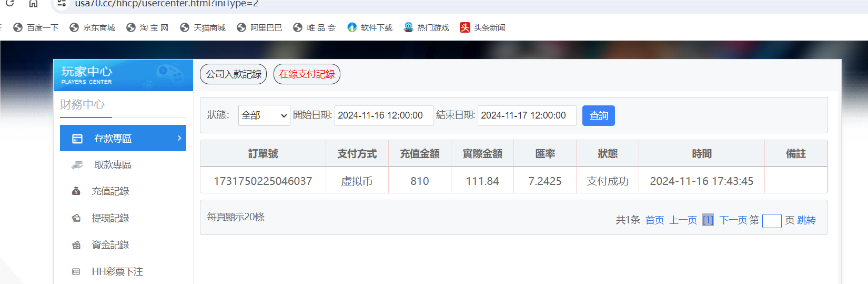Go to the browser home icon
868x284 pixels.
point(33,3)
